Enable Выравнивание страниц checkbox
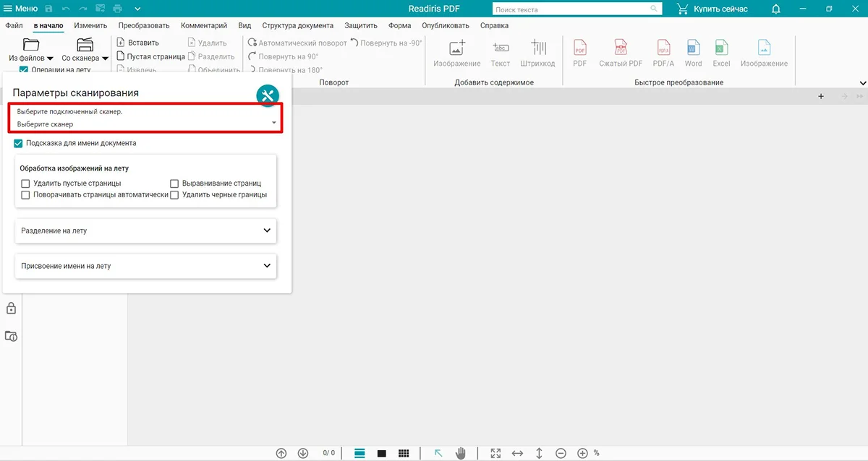 pyautogui.click(x=174, y=184)
